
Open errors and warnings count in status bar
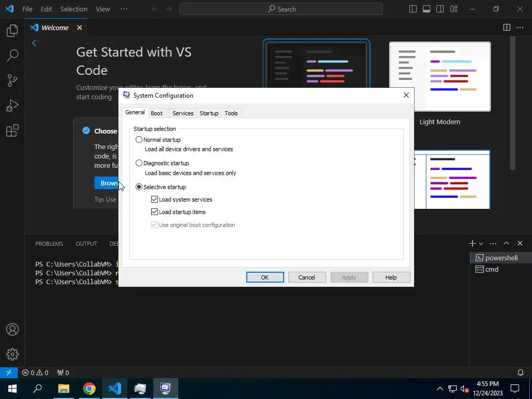point(35,373)
